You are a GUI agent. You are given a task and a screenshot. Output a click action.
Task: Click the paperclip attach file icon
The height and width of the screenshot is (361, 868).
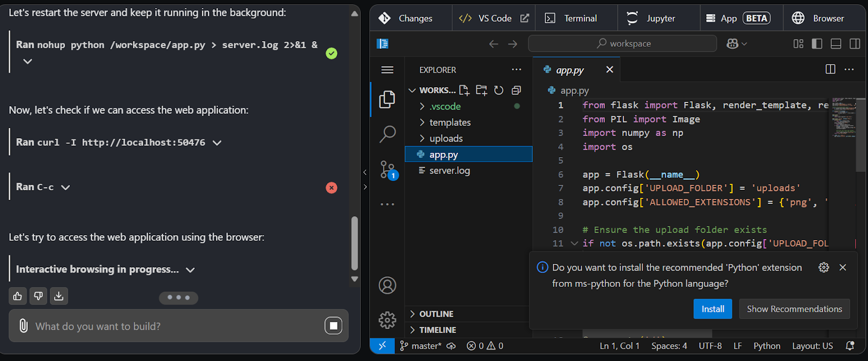point(23,326)
